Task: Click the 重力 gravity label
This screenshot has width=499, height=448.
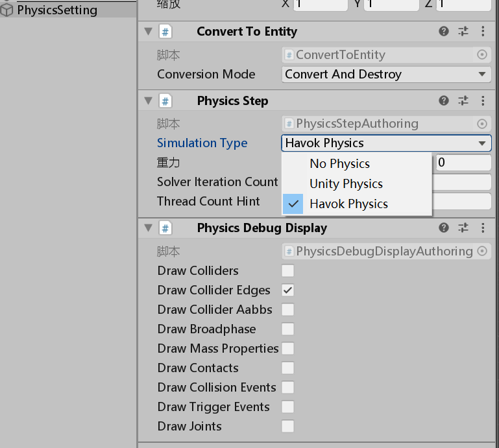Action: (x=168, y=163)
